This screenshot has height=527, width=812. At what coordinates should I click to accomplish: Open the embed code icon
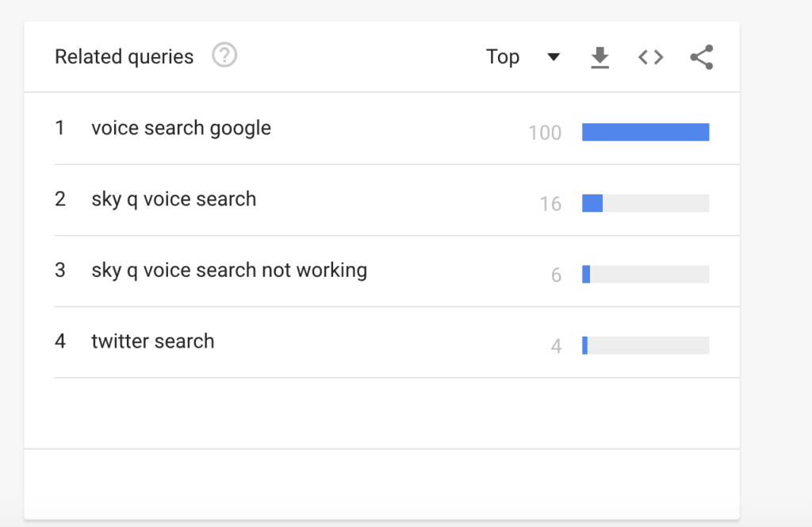(650, 57)
